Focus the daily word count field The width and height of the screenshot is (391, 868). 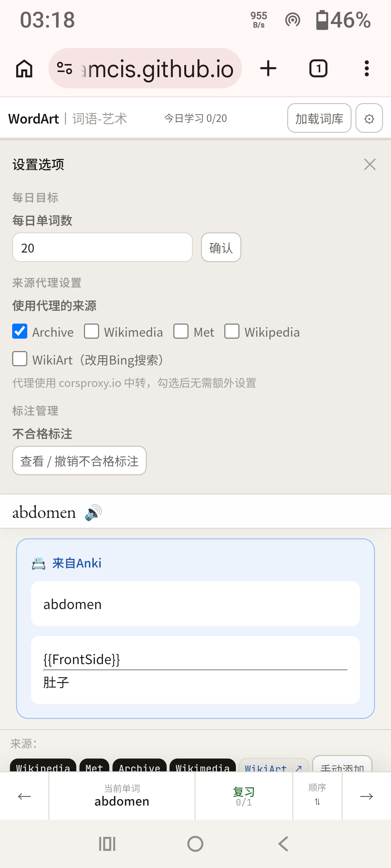tap(103, 248)
